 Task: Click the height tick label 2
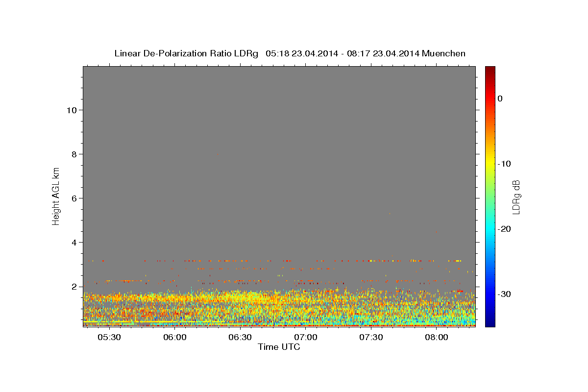pyautogui.click(x=74, y=286)
